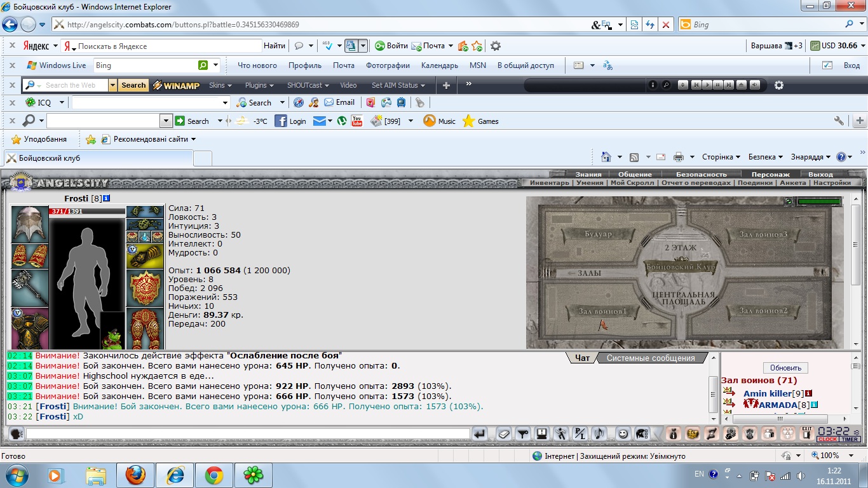The width and height of the screenshot is (868, 488).
Task: Switch to Системные сообщения tab
Action: click(651, 358)
